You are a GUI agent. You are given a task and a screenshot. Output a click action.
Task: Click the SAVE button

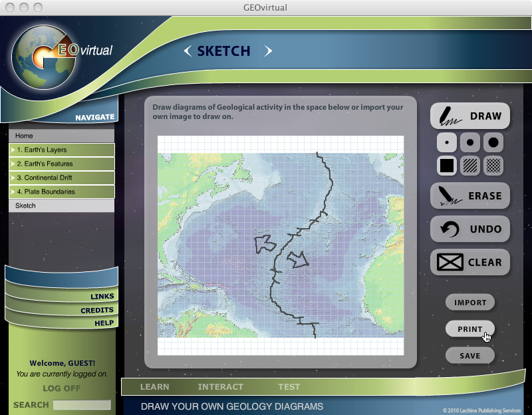(470, 356)
